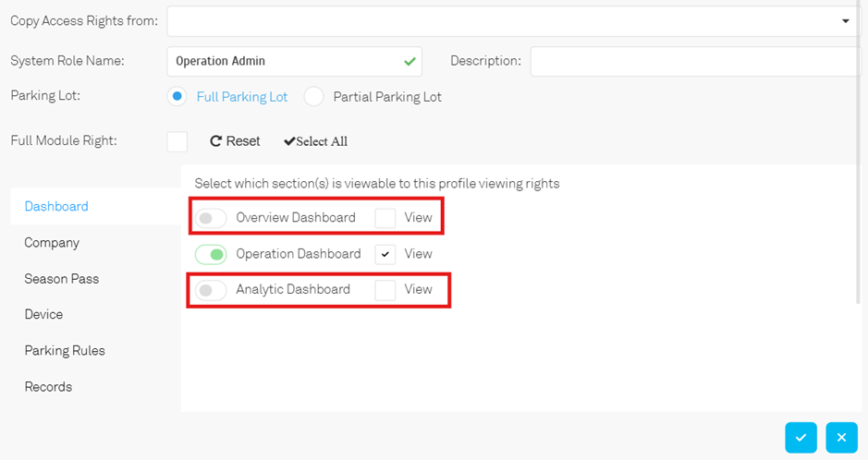
Task: Go to the Parking Rules section
Action: coord(65,350)
